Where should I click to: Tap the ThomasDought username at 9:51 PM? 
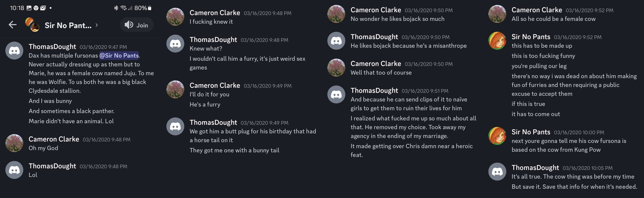(374, 91)
